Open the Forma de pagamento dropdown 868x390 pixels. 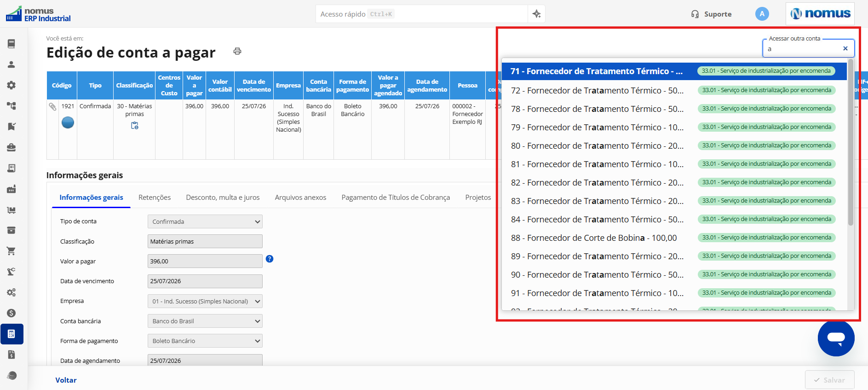pyautogui.click(x=205, y=341)
